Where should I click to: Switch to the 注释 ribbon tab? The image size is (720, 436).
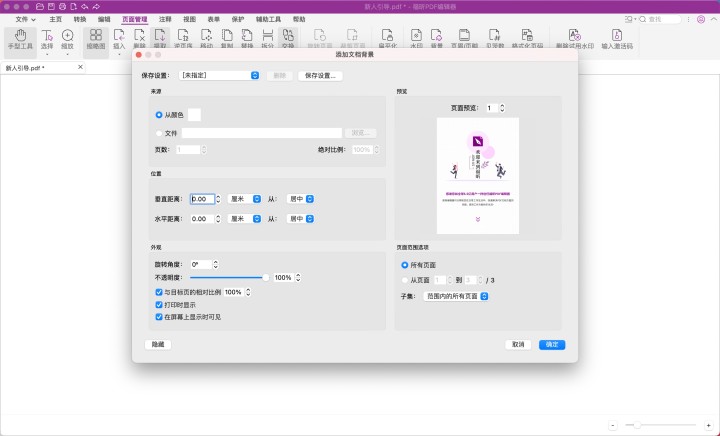(x=165, y=19)
